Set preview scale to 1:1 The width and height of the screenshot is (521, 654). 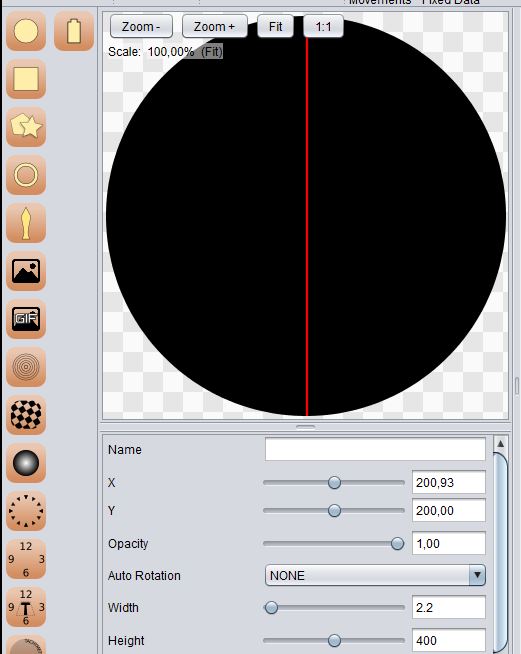[323, 26]
